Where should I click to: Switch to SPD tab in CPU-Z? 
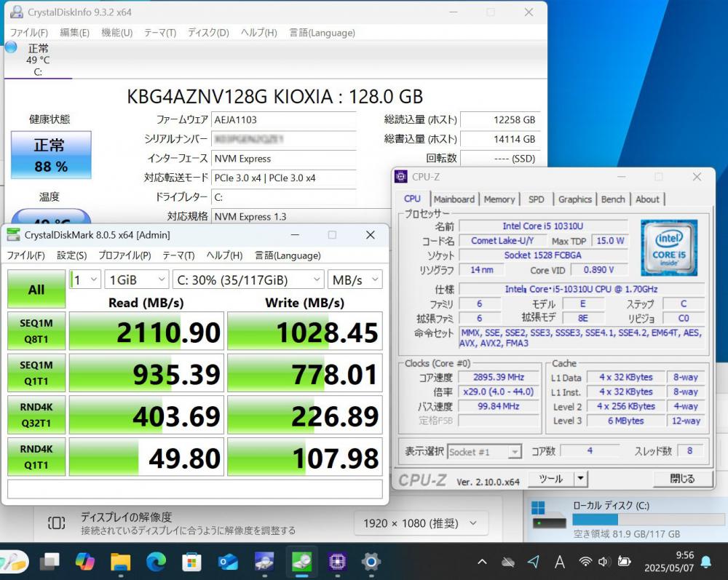pyautogui.click(x=537, y=199)
